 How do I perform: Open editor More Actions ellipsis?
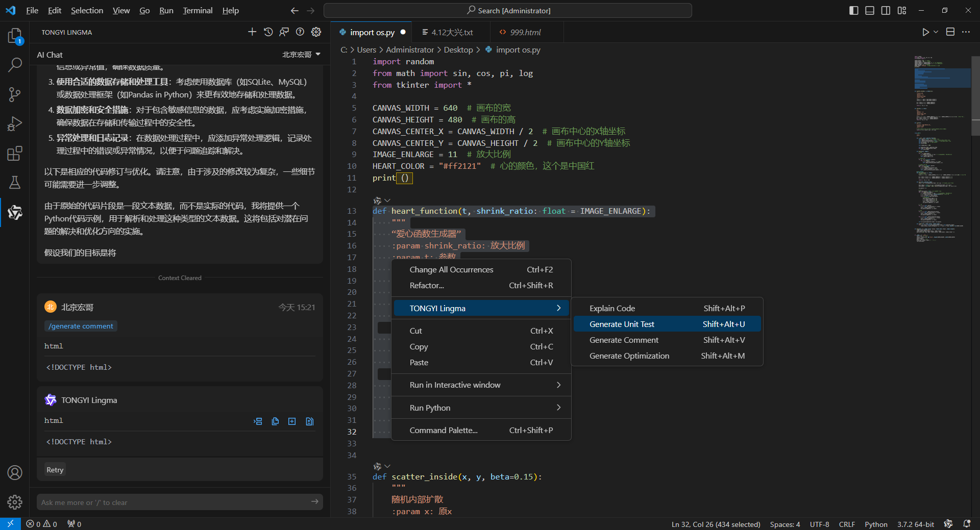(x=966, y=32)
